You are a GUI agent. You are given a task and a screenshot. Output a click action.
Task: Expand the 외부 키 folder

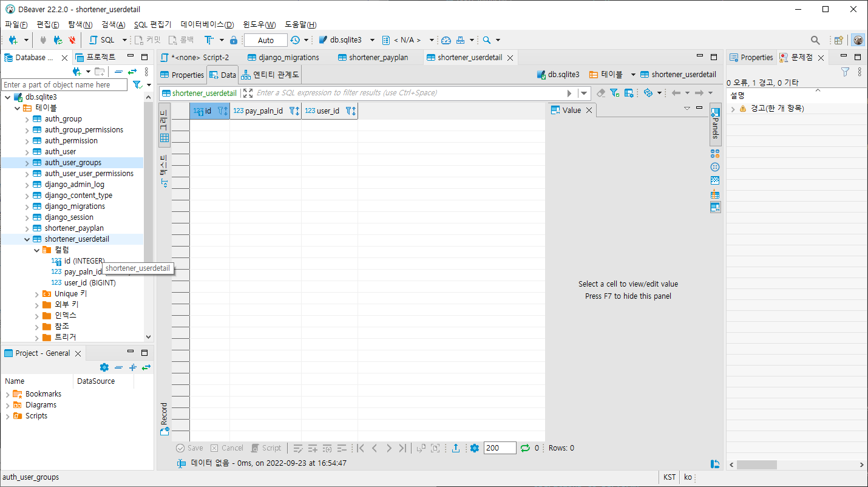[x=36, y=305]
